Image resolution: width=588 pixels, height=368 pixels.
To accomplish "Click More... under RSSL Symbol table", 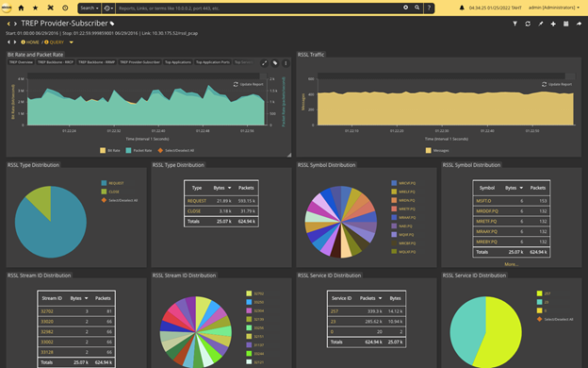I will [511, 264].
